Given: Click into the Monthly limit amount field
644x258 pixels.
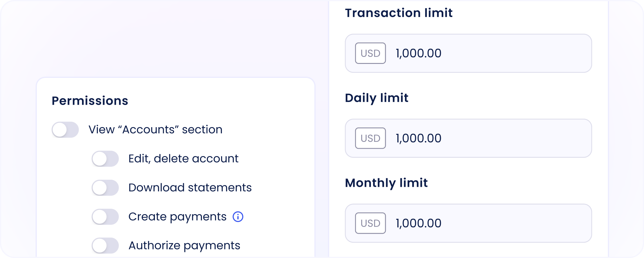Looking at the screenshot, I should point(486,223).
